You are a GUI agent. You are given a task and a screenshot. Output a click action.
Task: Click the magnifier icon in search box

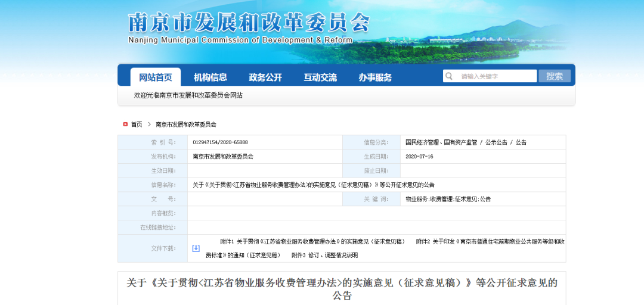click(449, 76)
